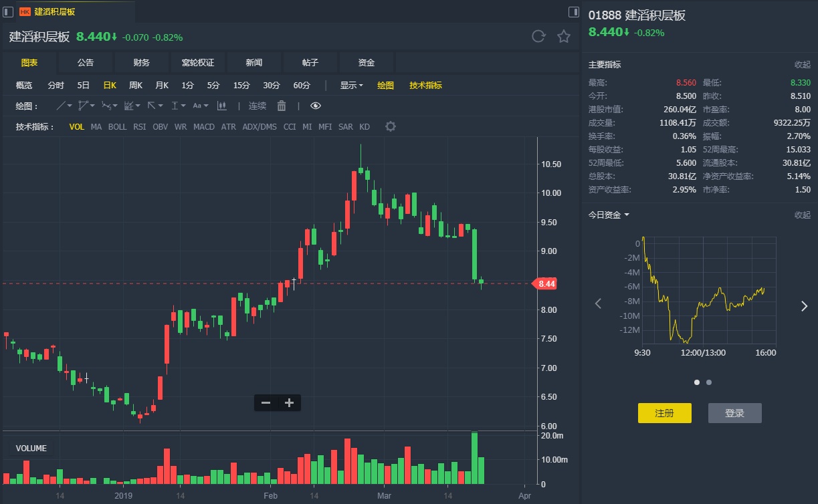The height and width of the screenshot is (504, 818).
Task: Zoom out the chart with minus button
Action: click(266, 402)
